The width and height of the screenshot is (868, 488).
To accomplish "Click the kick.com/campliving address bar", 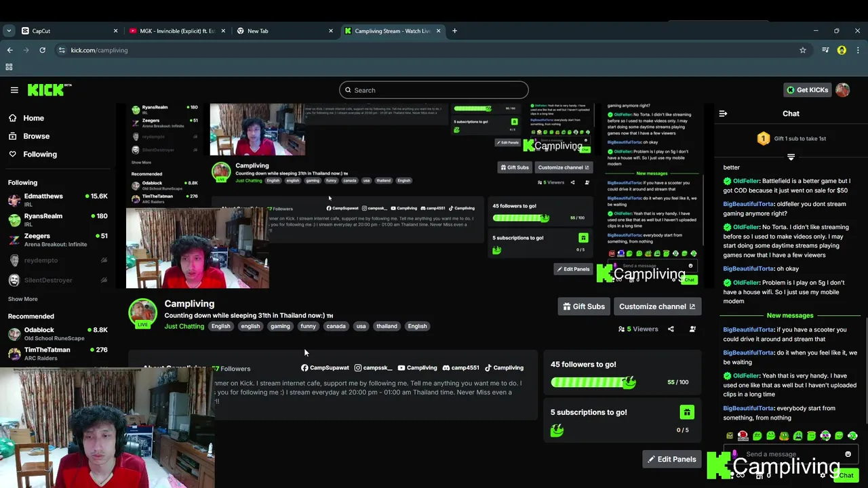I will point(434,50).
